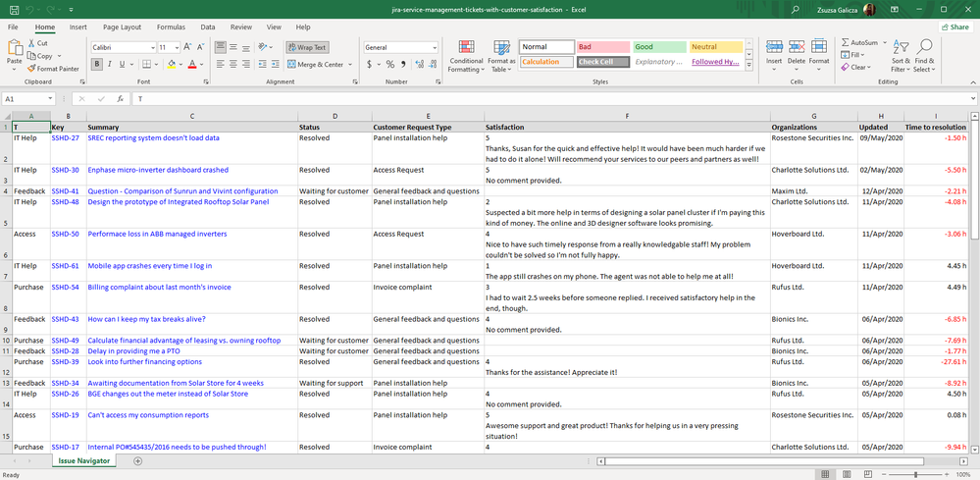Open Conditional Formatting menu
The width and height of the screenshot is (980, 480).
(x=466, y=57)
